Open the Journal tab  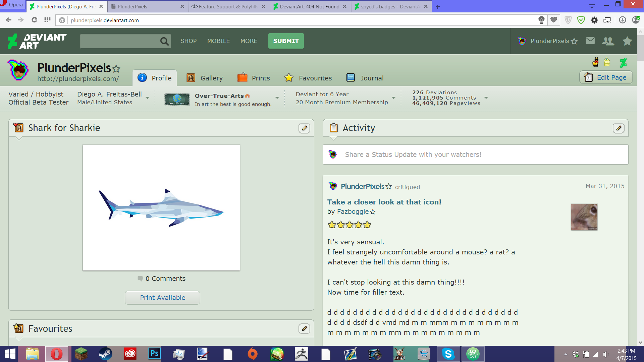372,78
